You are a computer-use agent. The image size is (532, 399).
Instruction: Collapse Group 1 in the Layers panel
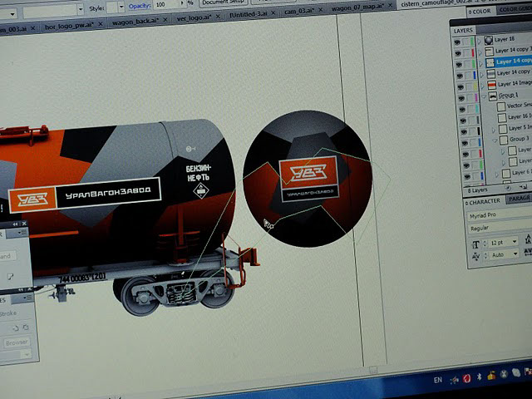click(484, 96)
